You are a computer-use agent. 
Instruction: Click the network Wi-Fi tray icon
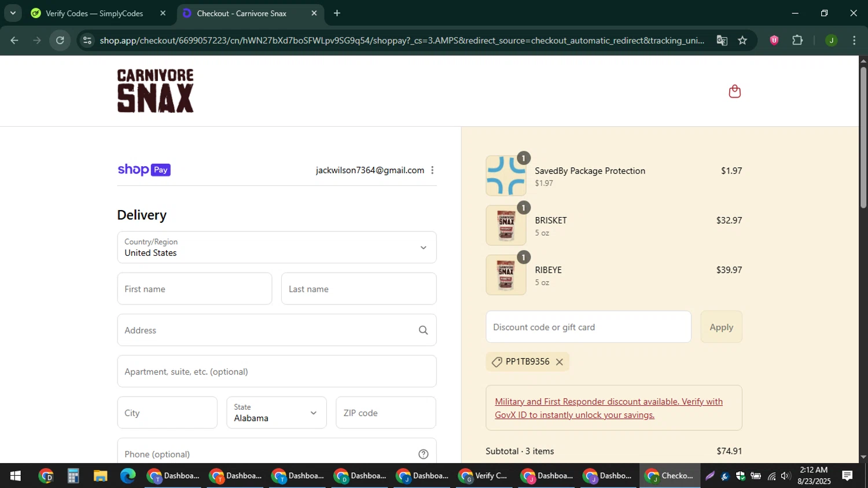coord(771,476)
